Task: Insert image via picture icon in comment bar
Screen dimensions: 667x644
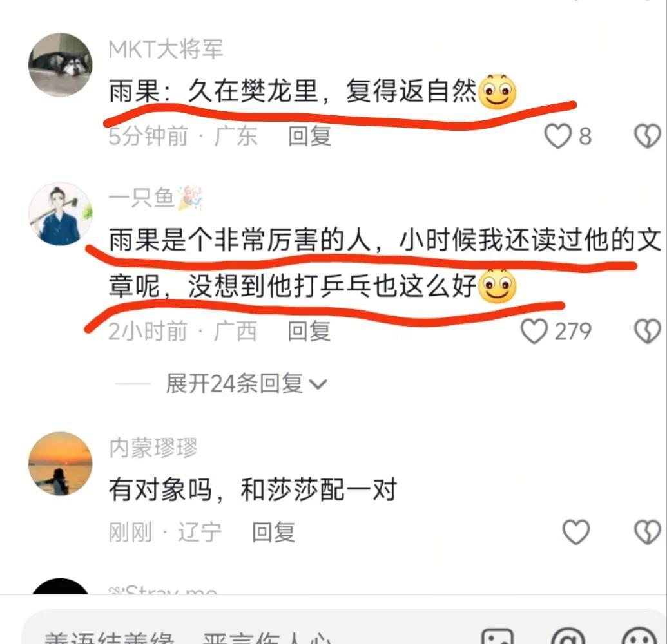Action: coord(498,636)
